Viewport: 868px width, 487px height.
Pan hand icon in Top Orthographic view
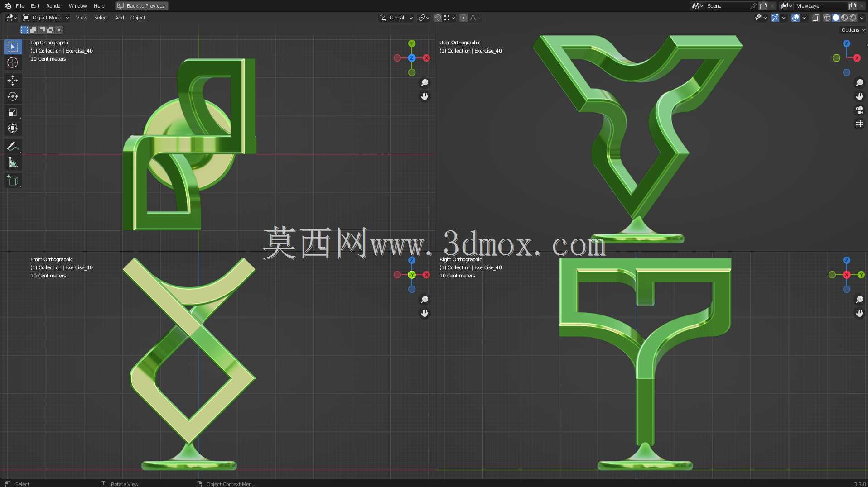pyautogui.click(x=424, y=96)
